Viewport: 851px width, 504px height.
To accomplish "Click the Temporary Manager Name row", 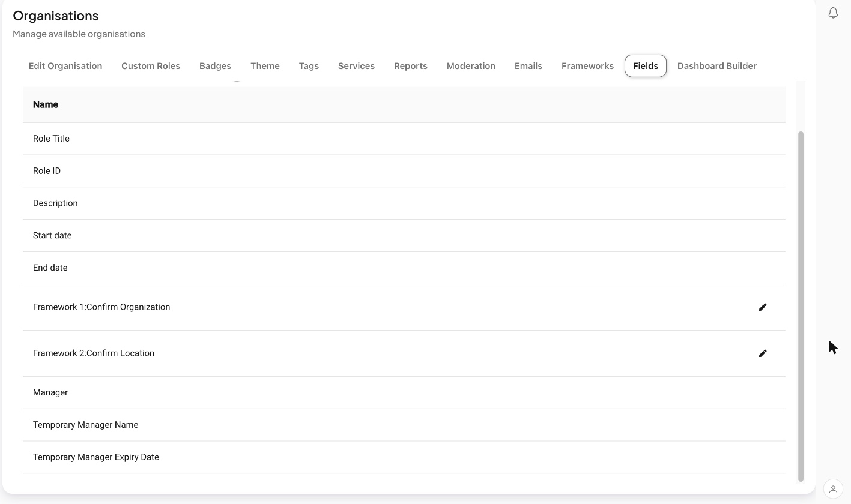I will 404,425.
